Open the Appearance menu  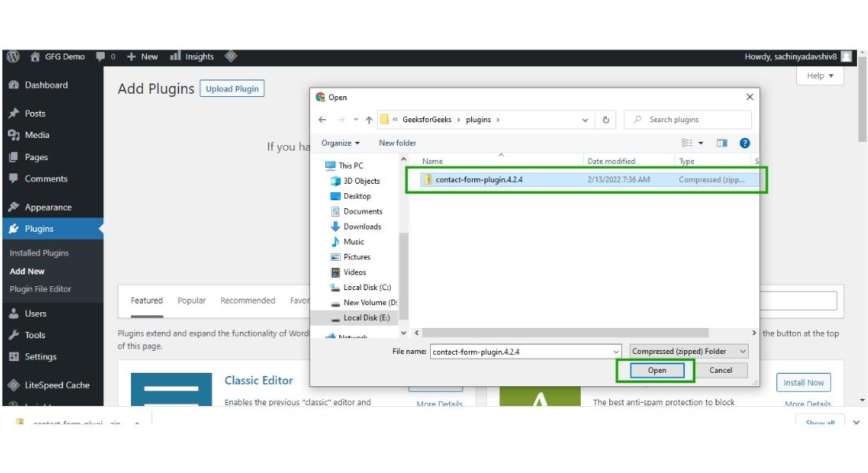click(x=47, y=207)
